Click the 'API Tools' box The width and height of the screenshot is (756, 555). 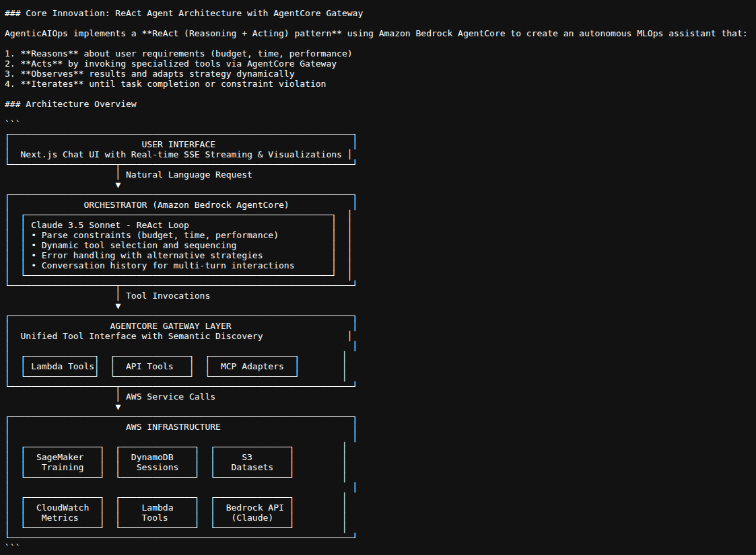tap(152, 367)
